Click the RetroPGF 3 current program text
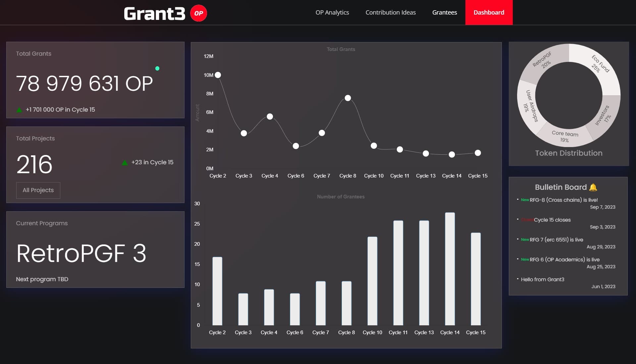The width and height of the screenshot is (636, 364). [x=81, y=254]
